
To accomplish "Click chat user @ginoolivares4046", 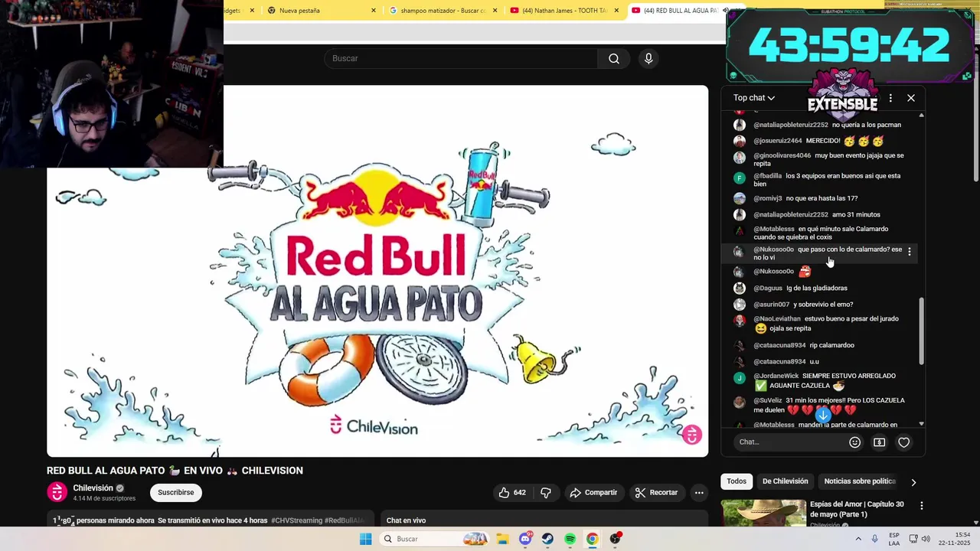I will (x=782, y=155).
